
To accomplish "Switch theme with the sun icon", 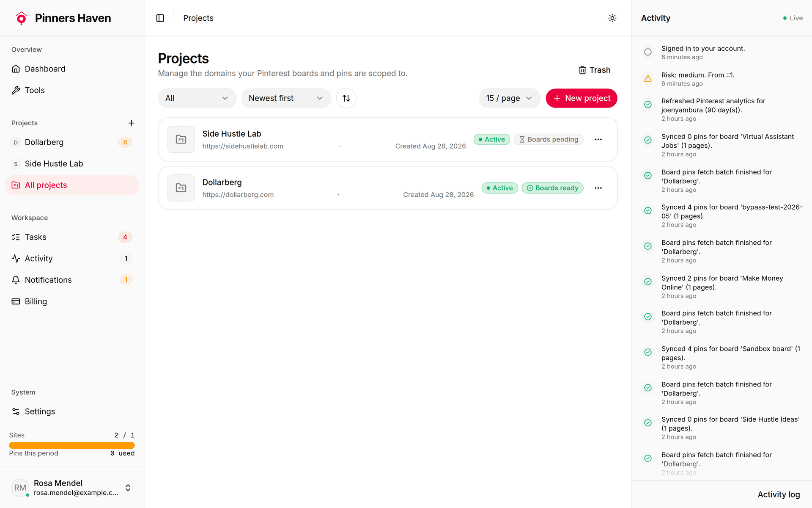I will point(612,18).
